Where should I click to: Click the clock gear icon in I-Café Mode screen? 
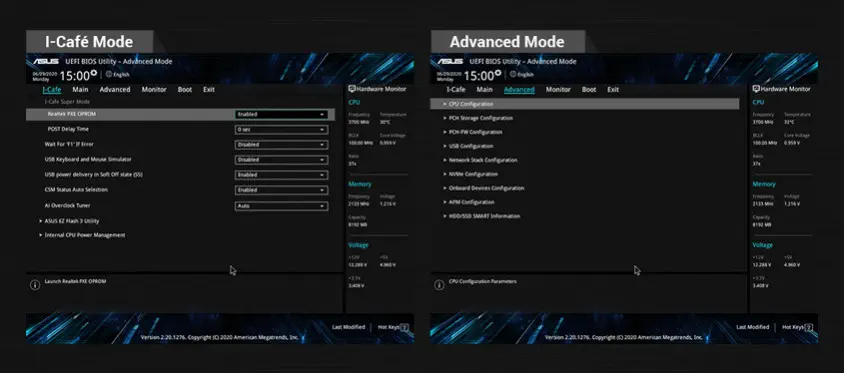pyautogui.click(x=94, y=72)
